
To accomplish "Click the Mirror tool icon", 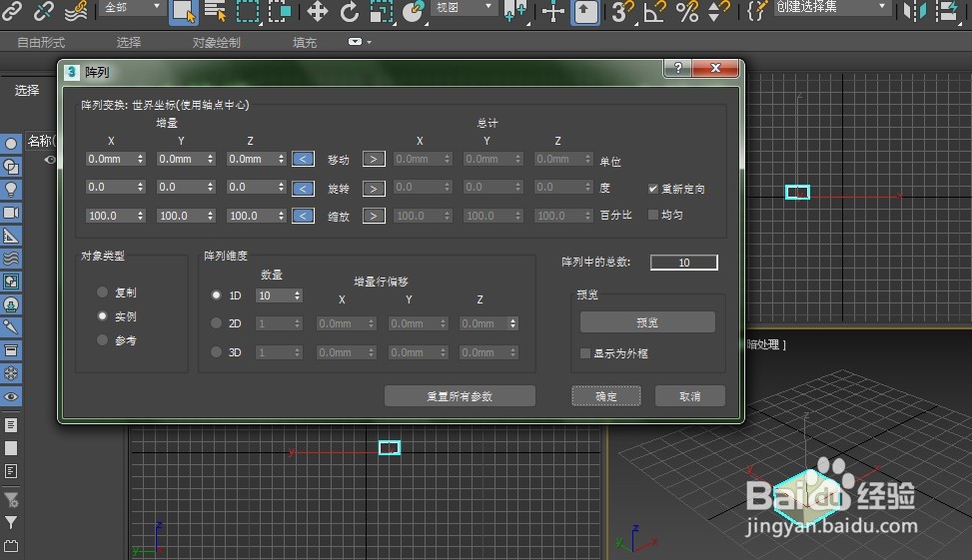I will (915, 11).
